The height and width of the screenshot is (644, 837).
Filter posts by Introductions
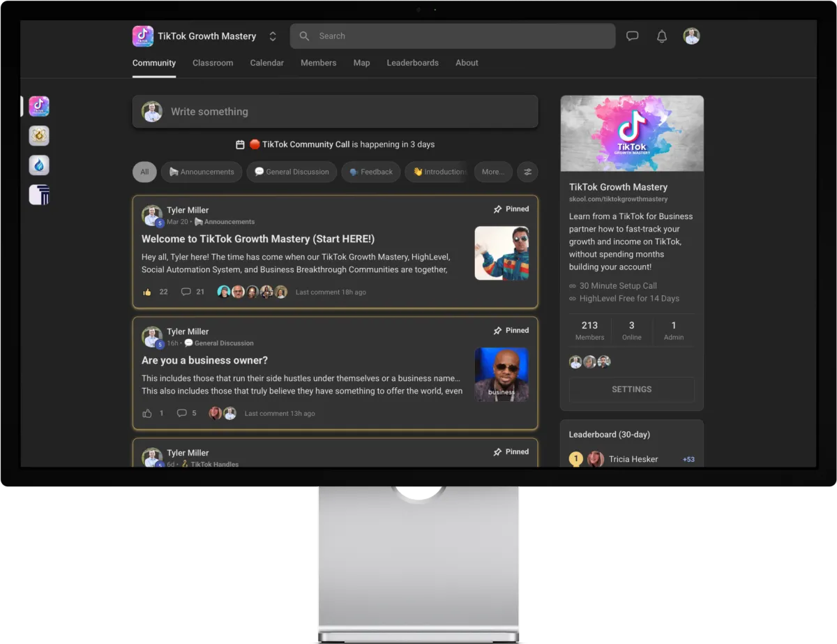point(437,172)
